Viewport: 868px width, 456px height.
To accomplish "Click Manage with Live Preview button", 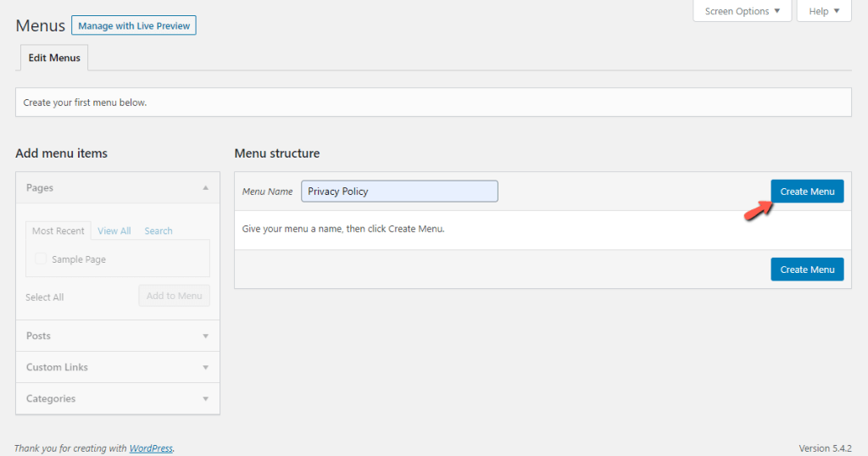I will (x=133, y=25).
